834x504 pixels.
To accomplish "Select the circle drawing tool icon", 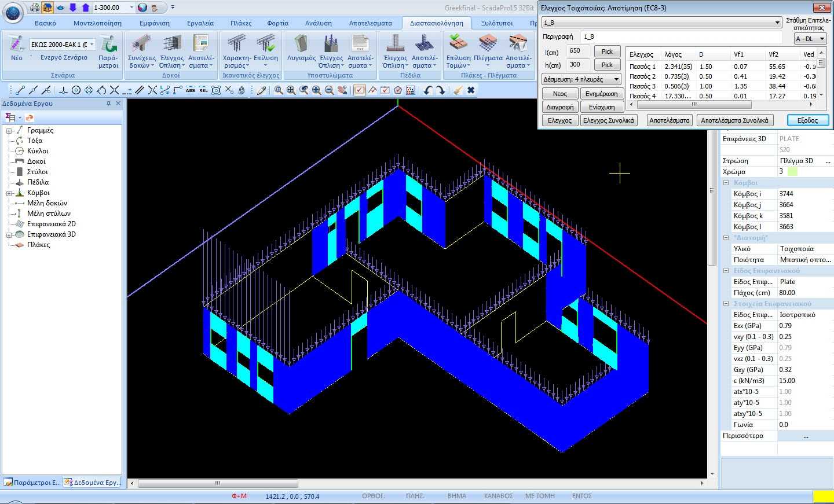I will click(76, 90).
